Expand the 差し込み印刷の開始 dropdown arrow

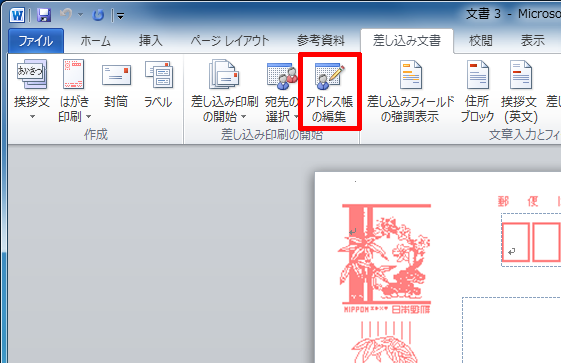(244, 117)
